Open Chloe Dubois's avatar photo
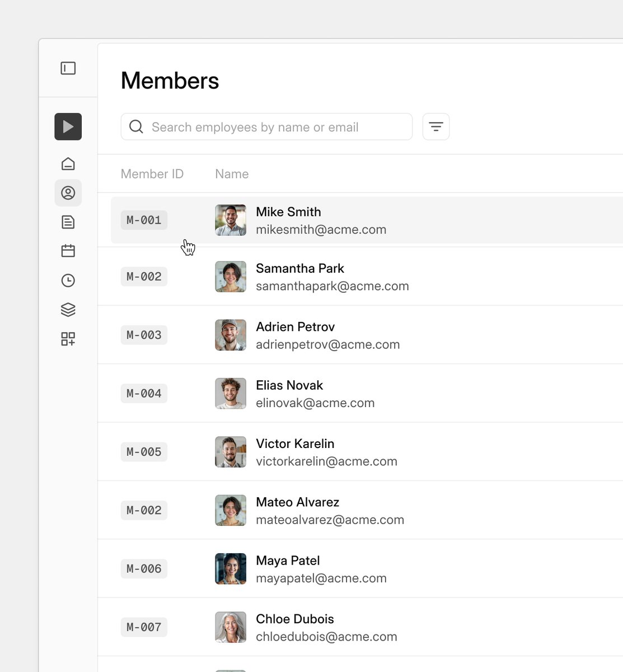This screenshot has width=623, height=672. [x=231, y=627]
